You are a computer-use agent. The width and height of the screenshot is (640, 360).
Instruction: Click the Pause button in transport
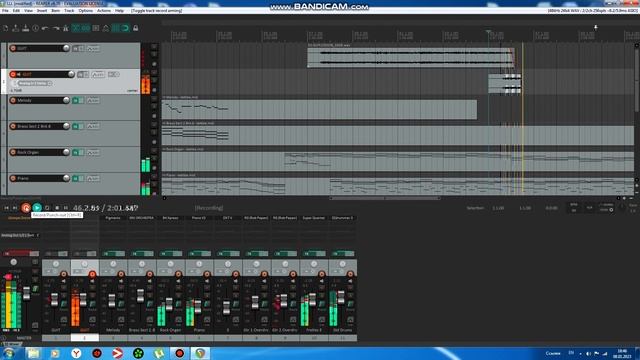pos(65,208)
